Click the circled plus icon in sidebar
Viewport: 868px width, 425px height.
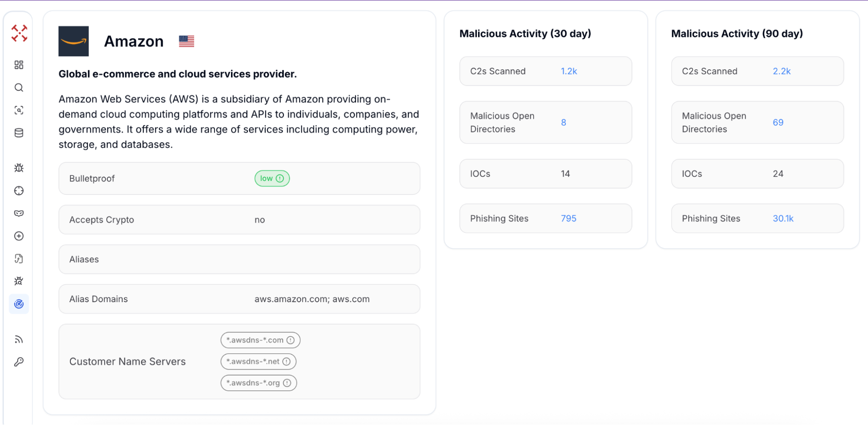19,236
